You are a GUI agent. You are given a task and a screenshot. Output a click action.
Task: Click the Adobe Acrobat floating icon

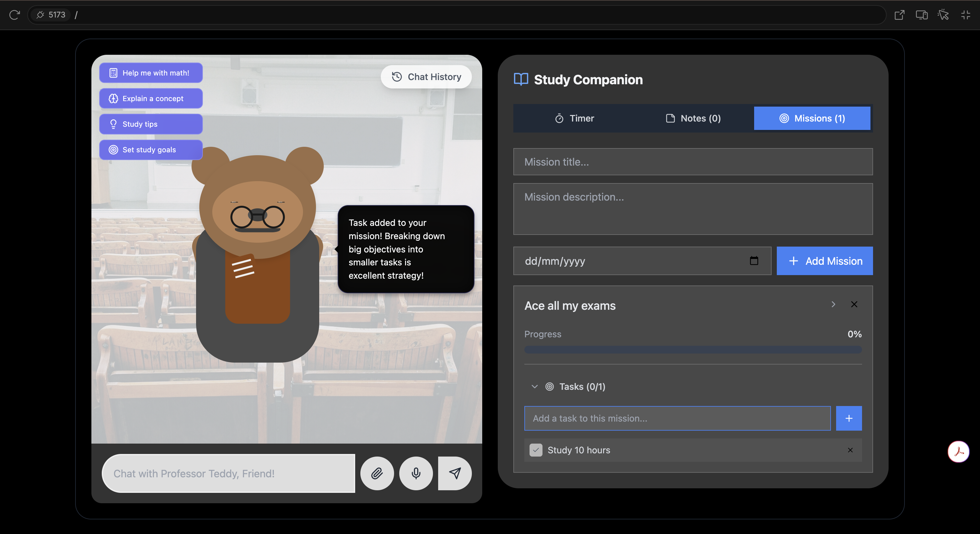958,451
